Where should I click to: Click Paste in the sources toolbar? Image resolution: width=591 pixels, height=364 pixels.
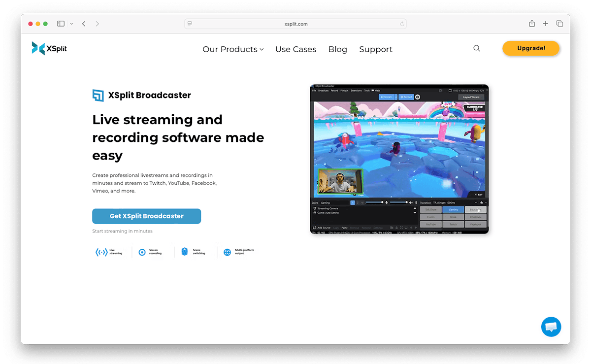[344, 228]
